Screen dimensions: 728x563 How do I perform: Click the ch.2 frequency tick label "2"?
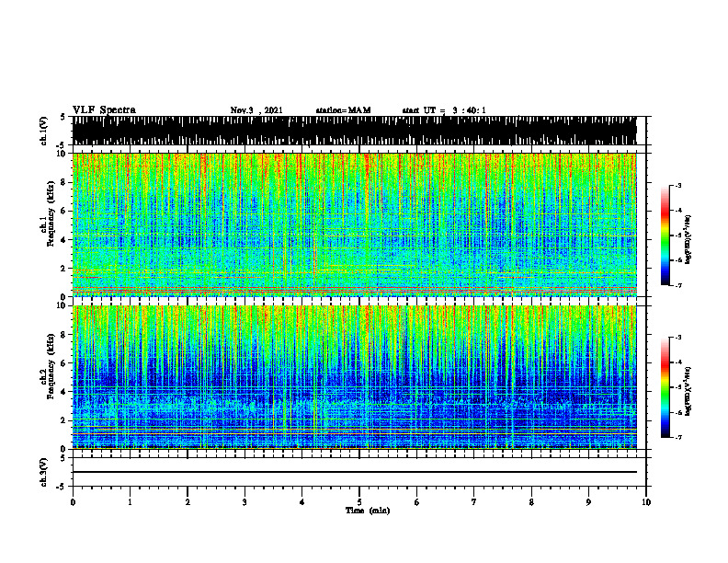pyautogui.click(x=64, y=420)
